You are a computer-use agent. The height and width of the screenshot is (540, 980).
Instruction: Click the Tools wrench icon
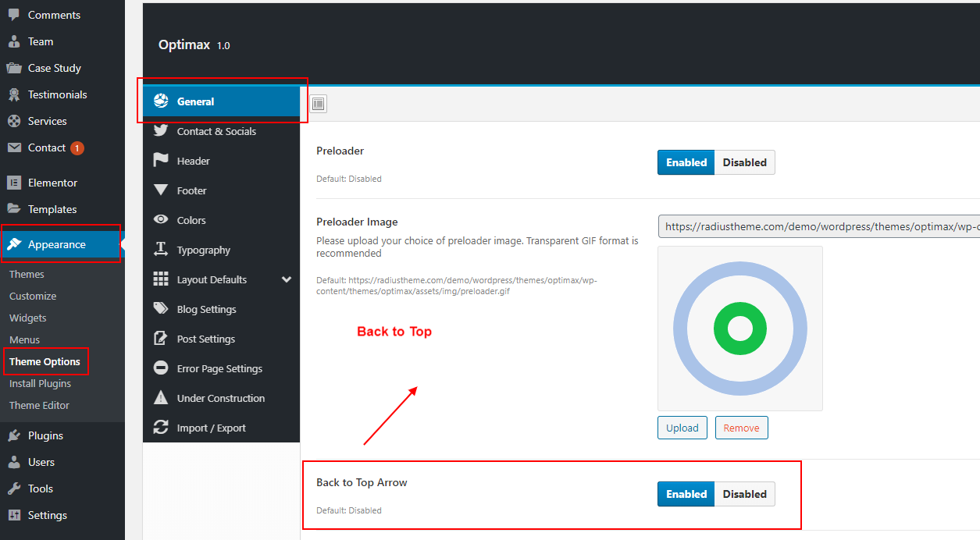13,488
